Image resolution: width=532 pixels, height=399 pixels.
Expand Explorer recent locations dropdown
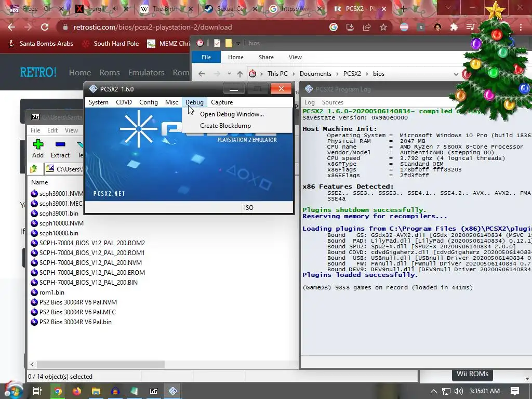click(x=229, y=74)
